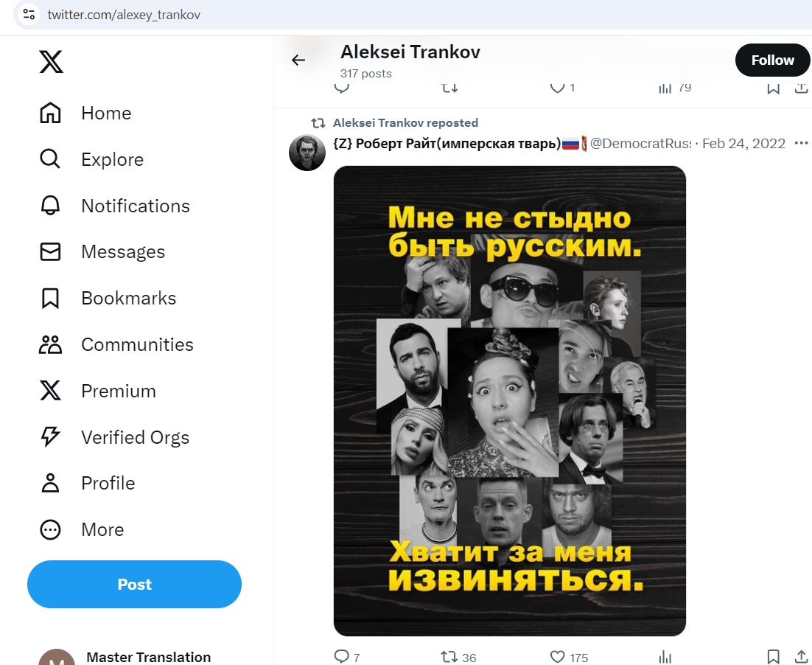View analytics icon on bottom post

[665, 657]
